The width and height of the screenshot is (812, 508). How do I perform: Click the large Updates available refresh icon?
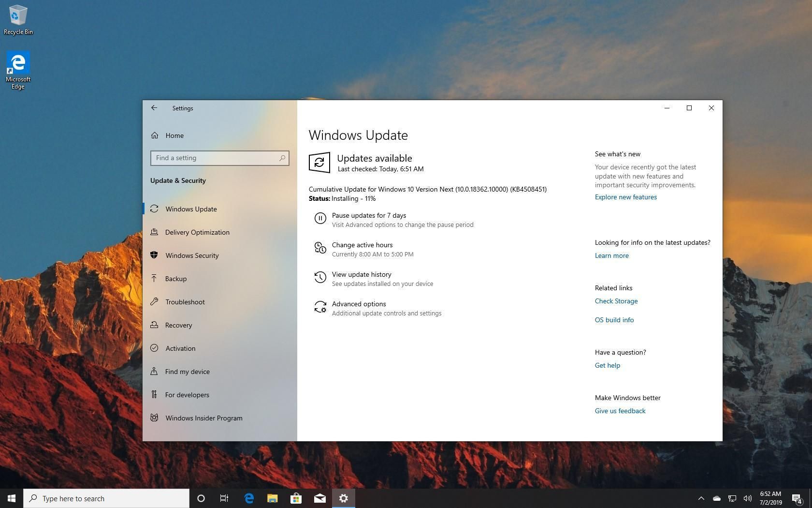[319, 163]
